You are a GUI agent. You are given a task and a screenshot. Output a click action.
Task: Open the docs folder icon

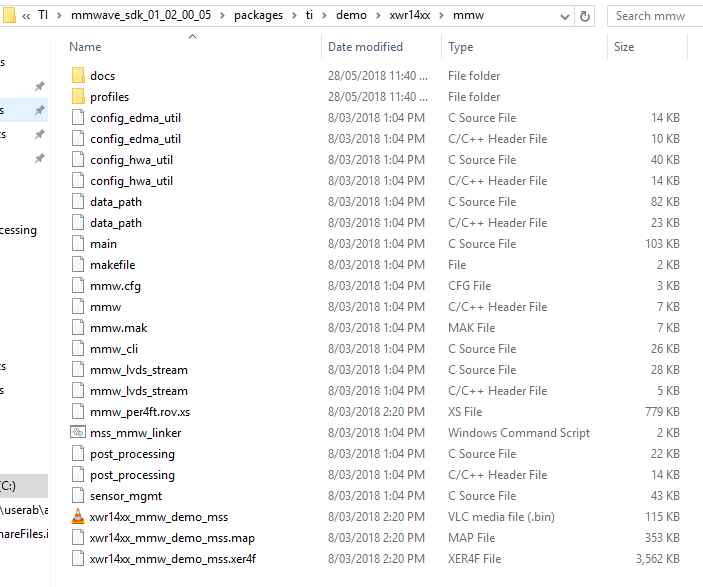[78, 75]
